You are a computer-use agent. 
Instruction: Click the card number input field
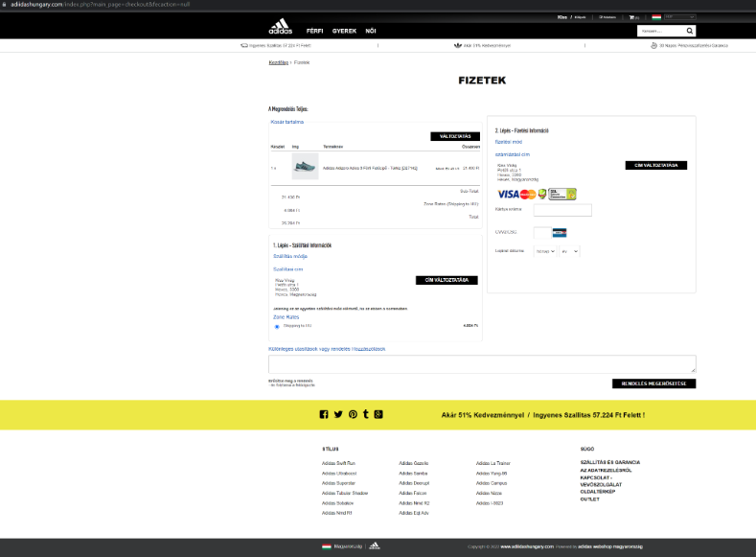tap(562, 210)
